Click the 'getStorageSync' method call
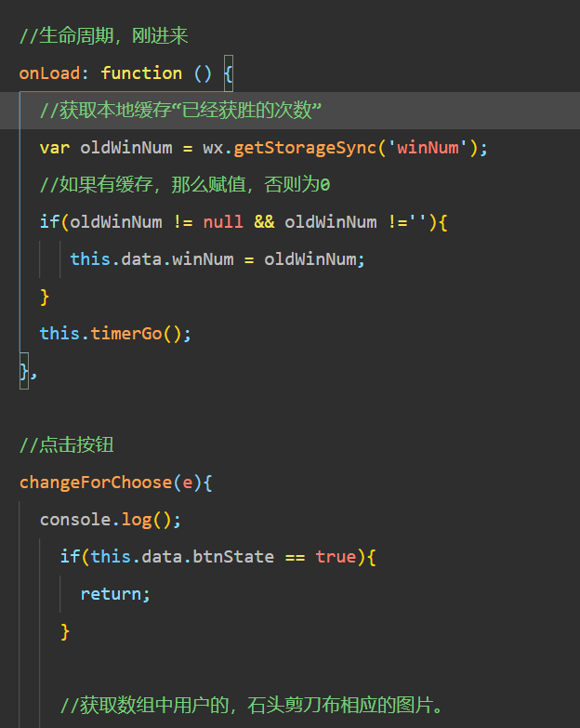 pyautogui.click(x=305, y=148)
